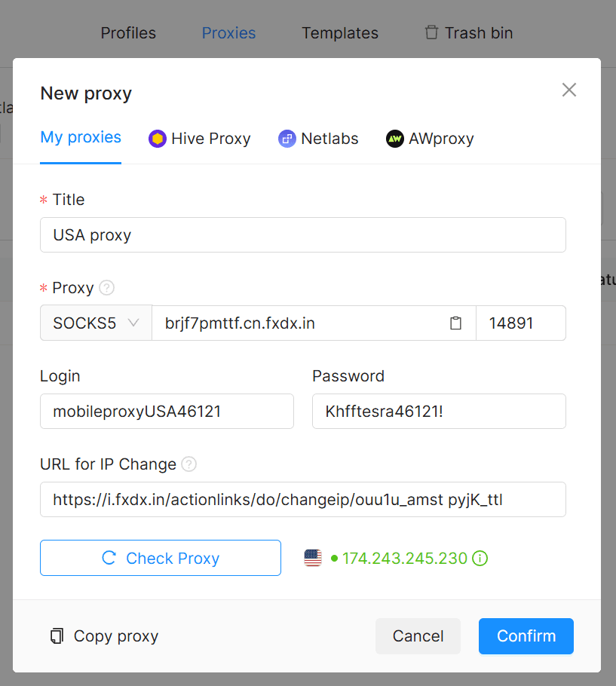Screen dimensions: 616x686
Task: Click the Cancel button
Action: click(x=418, y=636)
